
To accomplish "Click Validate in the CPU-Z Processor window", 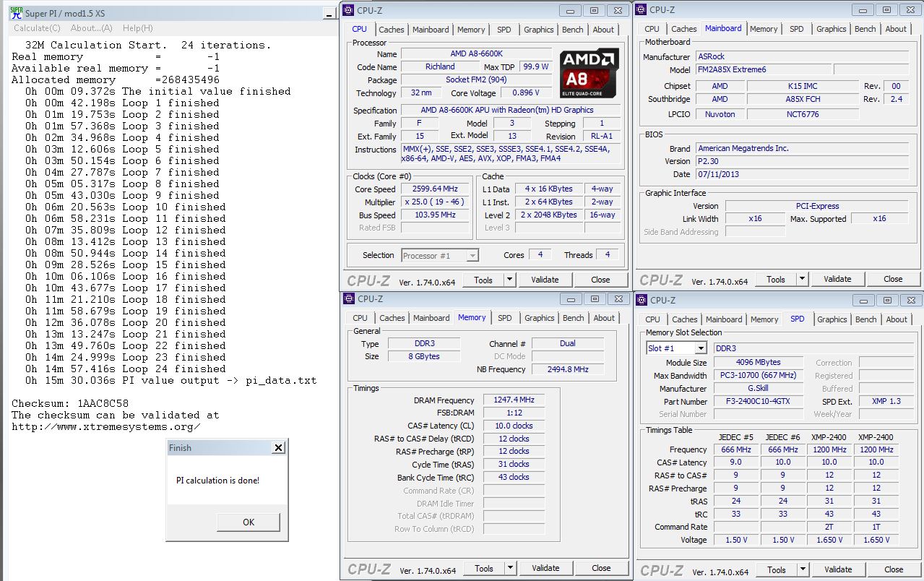I will click(x=545, y=280).
